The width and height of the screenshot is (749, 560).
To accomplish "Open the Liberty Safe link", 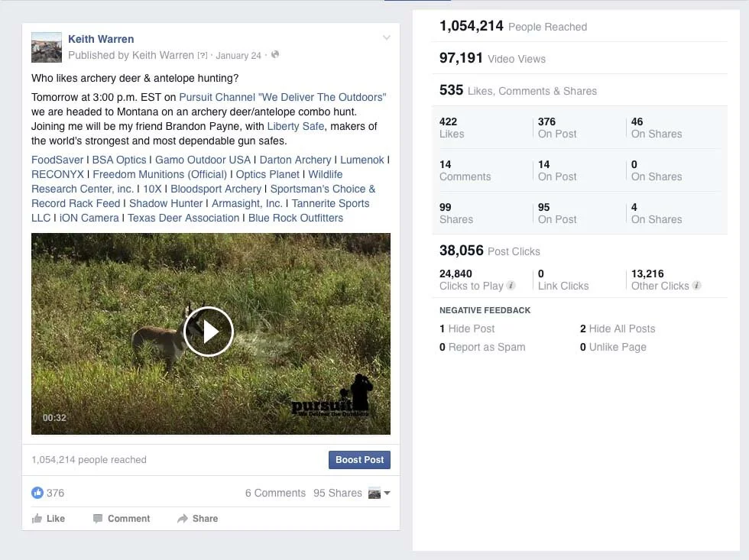I will (296, 127).
